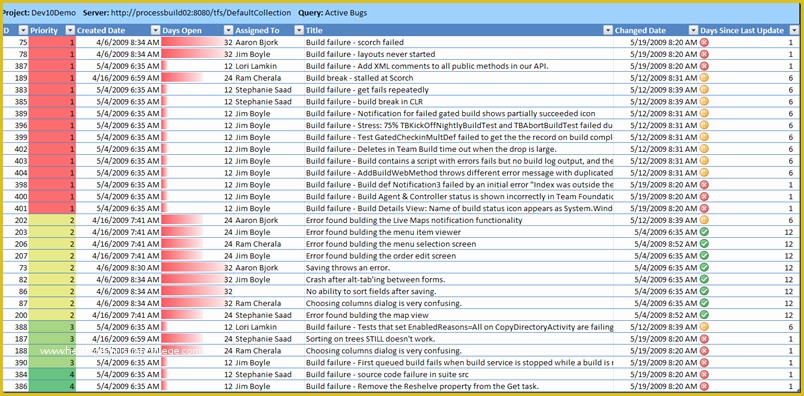The image size is (804, 396).
Task: Click the green check icon for bug 82
Action: pyautogui.click(x=705, y=280)
